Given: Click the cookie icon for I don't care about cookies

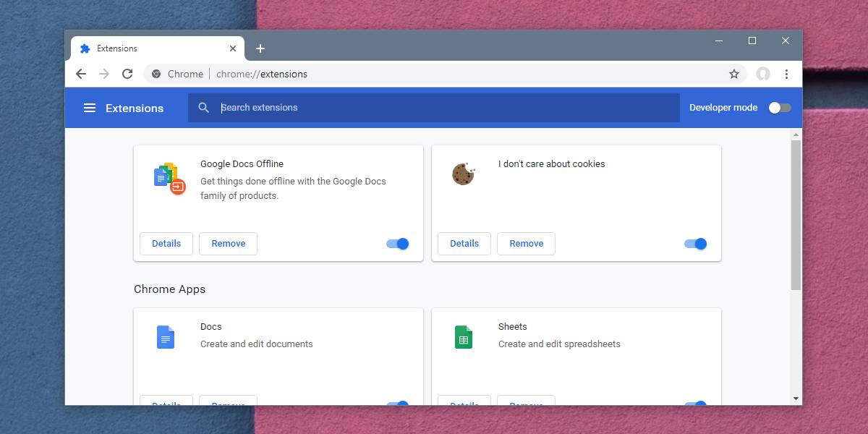Looking at the screenshot, I should (464, 174).
